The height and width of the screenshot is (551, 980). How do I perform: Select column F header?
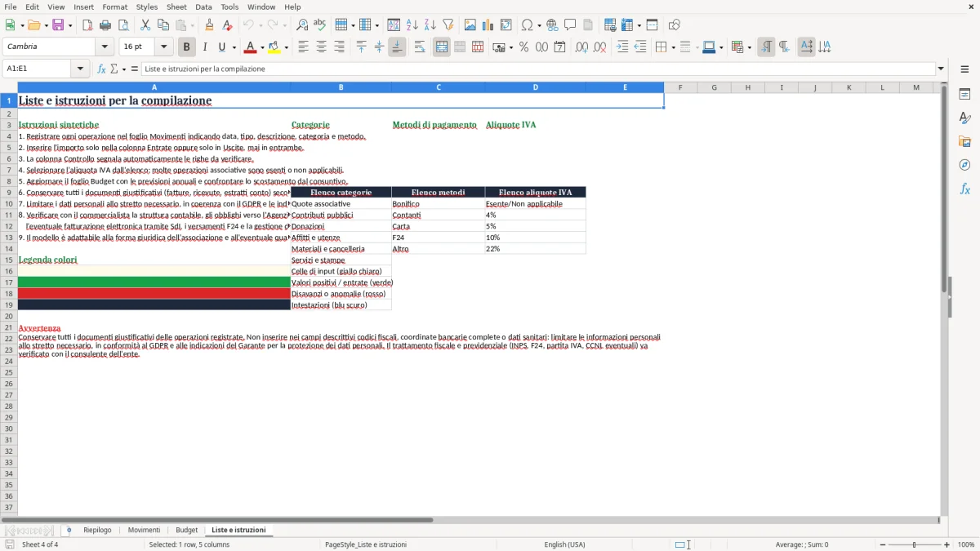(x=680, y=87)
